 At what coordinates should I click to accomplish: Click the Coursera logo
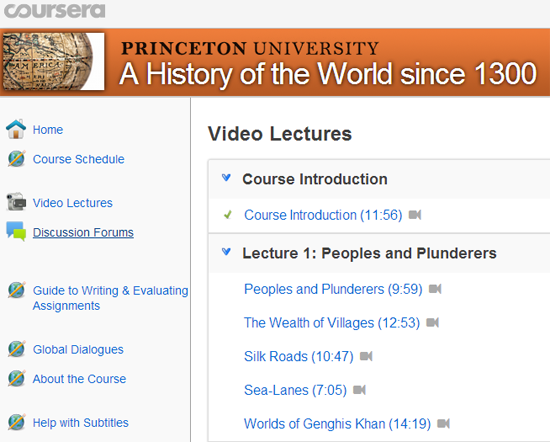tap(55, 11)
